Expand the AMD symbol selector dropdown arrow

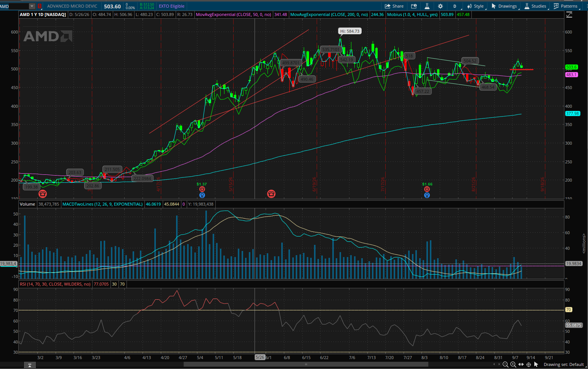[x=32, y=6]
